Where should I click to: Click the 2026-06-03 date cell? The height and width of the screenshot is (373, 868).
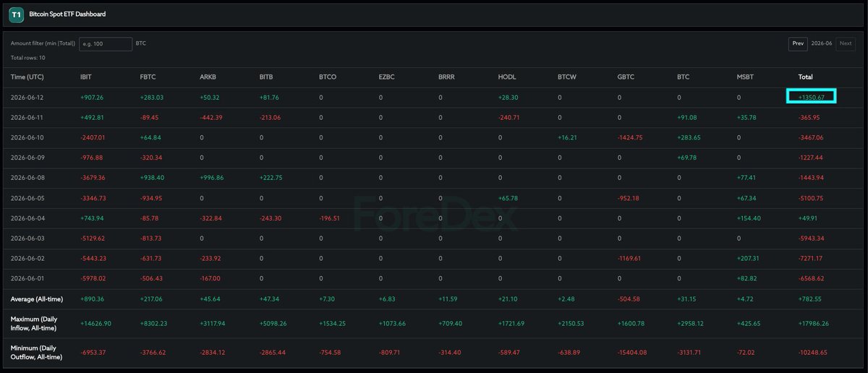click(26, 239)
